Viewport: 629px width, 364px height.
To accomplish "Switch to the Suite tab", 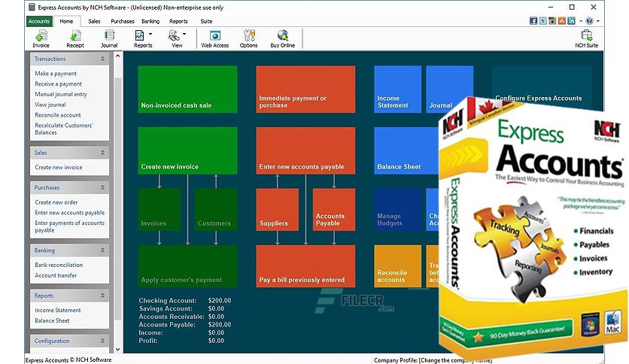I will tap(206, 21).
